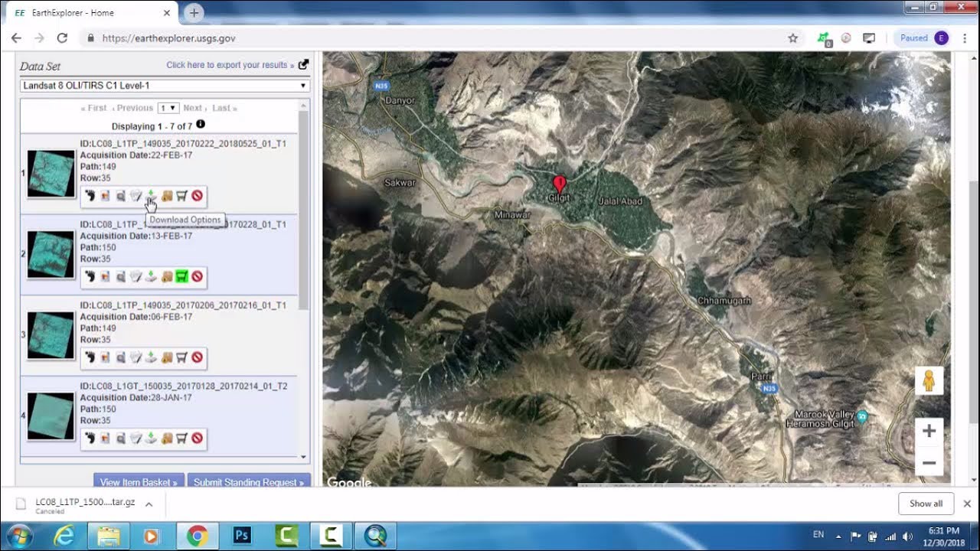The width and height of the screenshot is (980, 551).
Task: Open metadata for the 28-JAN-17 scene
Action: (136, 439)
